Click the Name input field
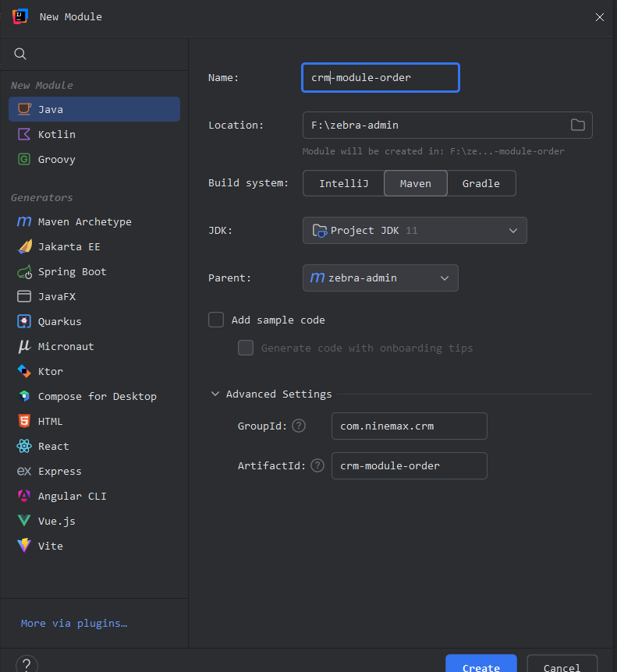The height and width of the screenshot is (672, 617). (x=381, y=78)
